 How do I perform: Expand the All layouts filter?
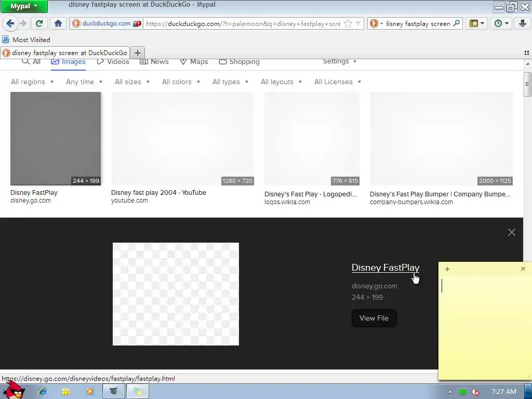coord(281,82)
